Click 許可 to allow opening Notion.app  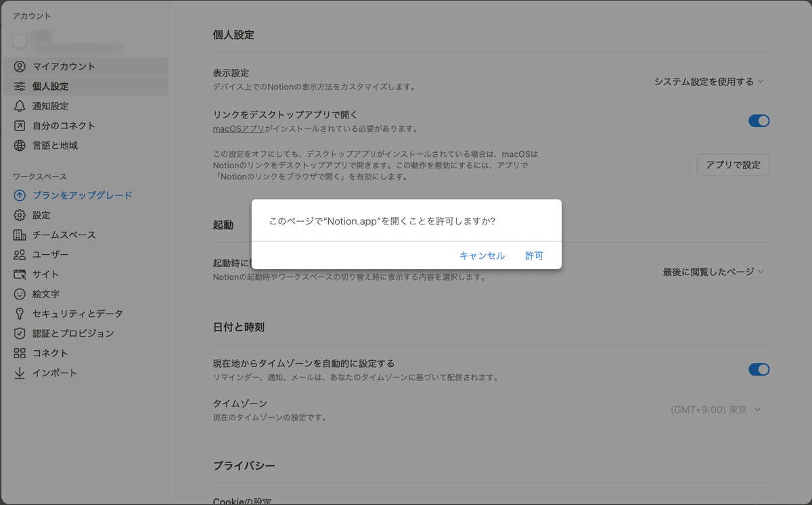(534, 256)
